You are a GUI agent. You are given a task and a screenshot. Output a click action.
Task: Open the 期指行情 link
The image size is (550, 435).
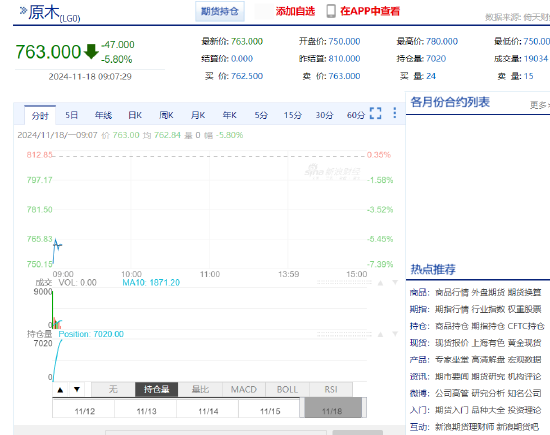click(452, 309)
